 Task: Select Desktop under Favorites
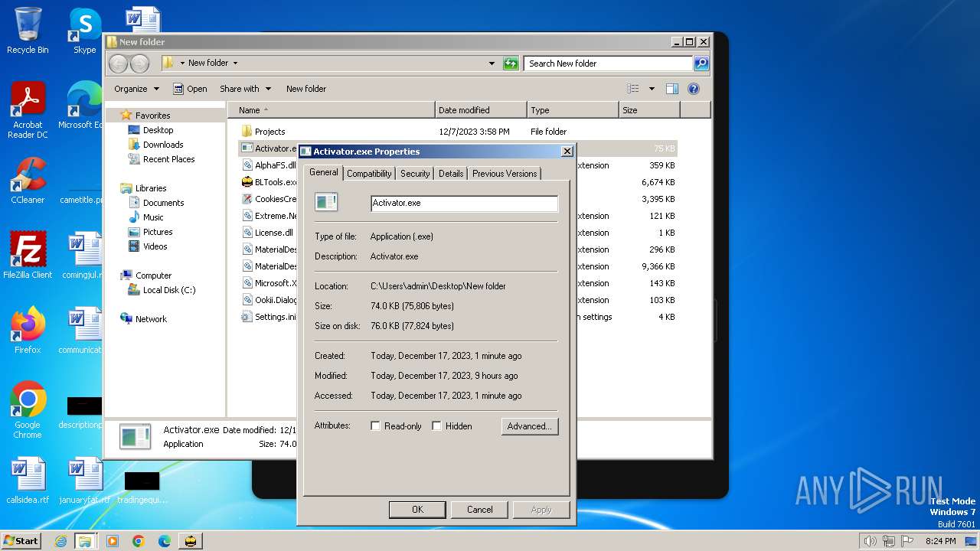tap(158, 130)
